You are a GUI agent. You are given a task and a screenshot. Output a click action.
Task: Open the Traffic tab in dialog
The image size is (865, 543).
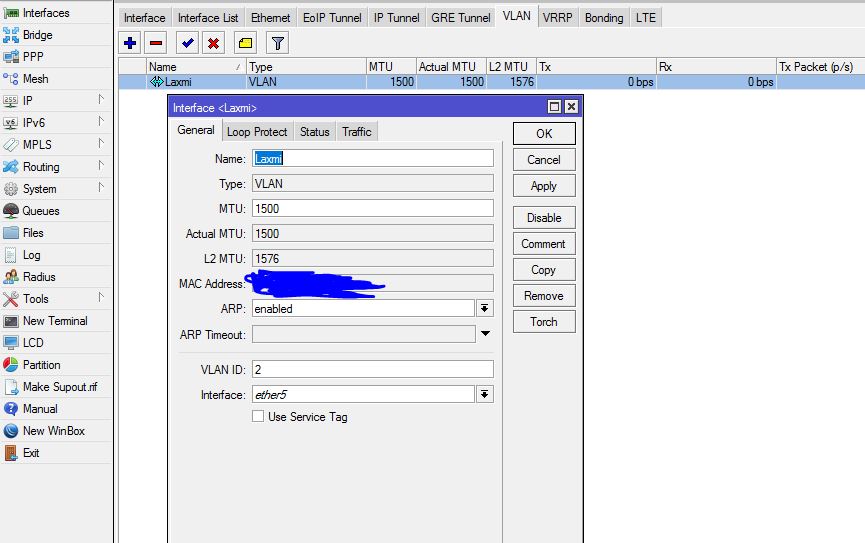coord(356,132)
